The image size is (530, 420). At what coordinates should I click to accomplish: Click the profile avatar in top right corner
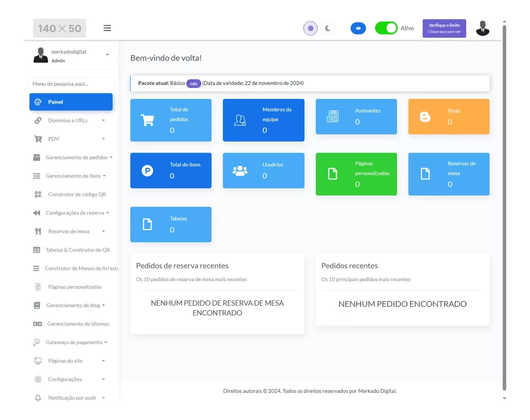point(483,28)
